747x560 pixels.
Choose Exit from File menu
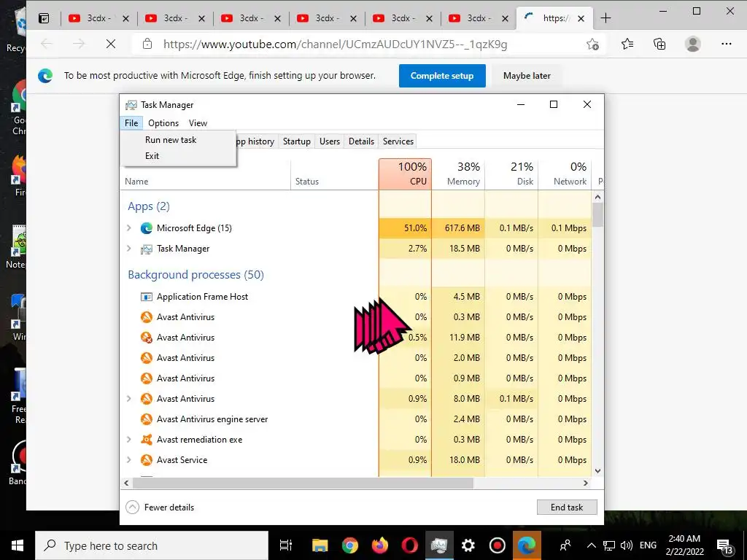(152, 156)
